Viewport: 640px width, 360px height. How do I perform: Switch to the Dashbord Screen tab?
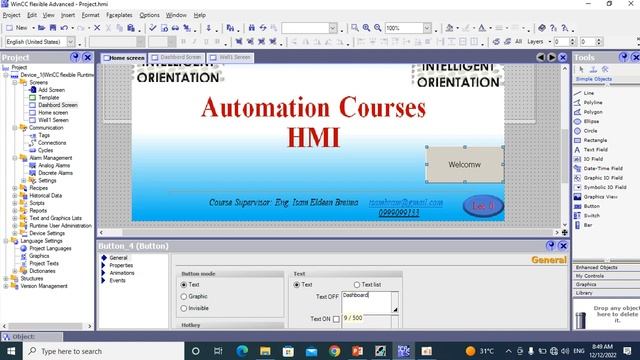pyautogui.click(x=177, y=58)
